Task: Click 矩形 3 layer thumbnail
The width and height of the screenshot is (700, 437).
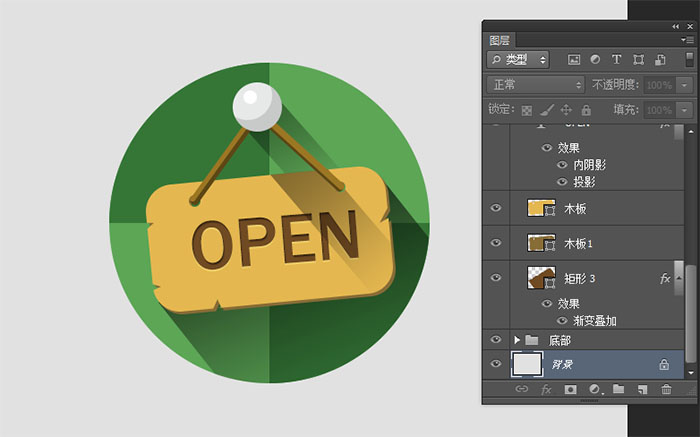Action: click(541, 278)
